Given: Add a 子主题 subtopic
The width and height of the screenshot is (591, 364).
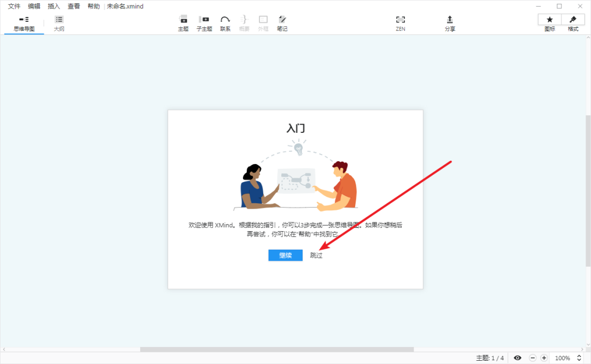Looking at the screenshot, I should [204, 24].
